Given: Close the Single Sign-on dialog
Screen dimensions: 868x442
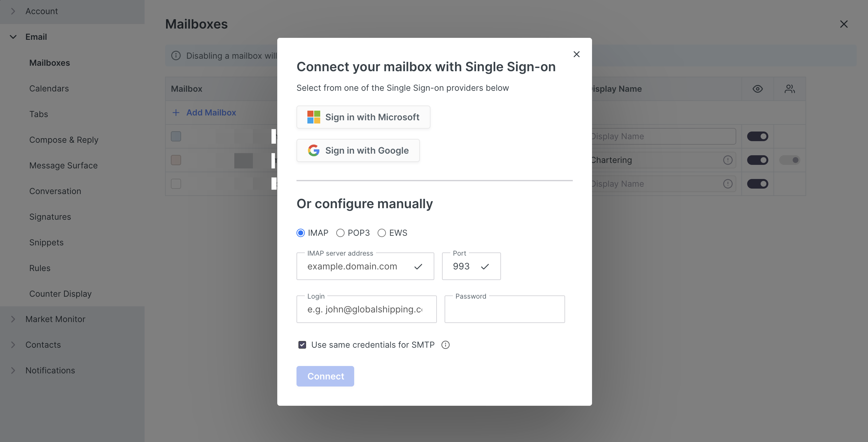Looking at the screenshot, I should pyautogui.click(x=577, y=54).
